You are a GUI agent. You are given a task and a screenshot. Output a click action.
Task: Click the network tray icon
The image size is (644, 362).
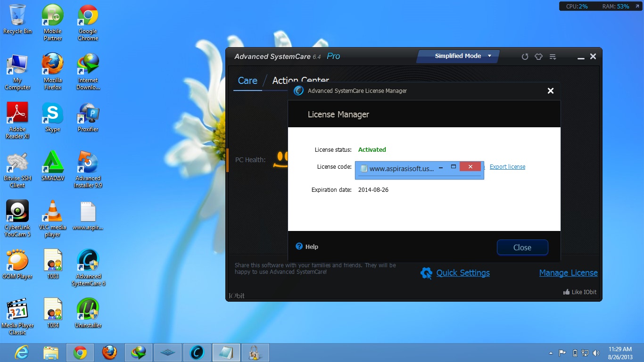[x=586, y=353]
